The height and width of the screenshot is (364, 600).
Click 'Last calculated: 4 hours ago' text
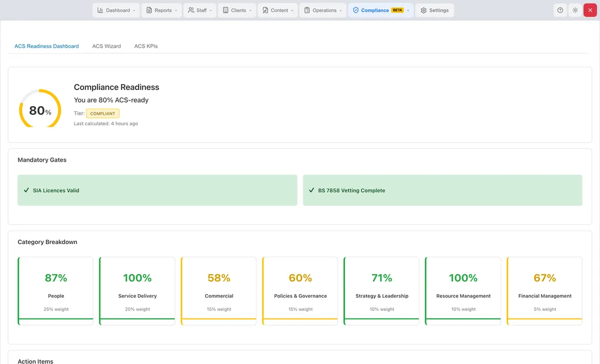106,123
